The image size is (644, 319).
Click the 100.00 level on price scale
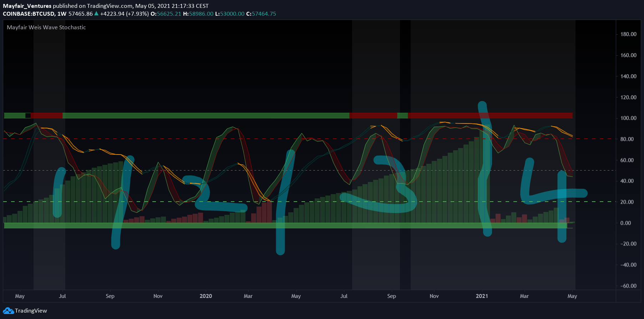(628, 118)
